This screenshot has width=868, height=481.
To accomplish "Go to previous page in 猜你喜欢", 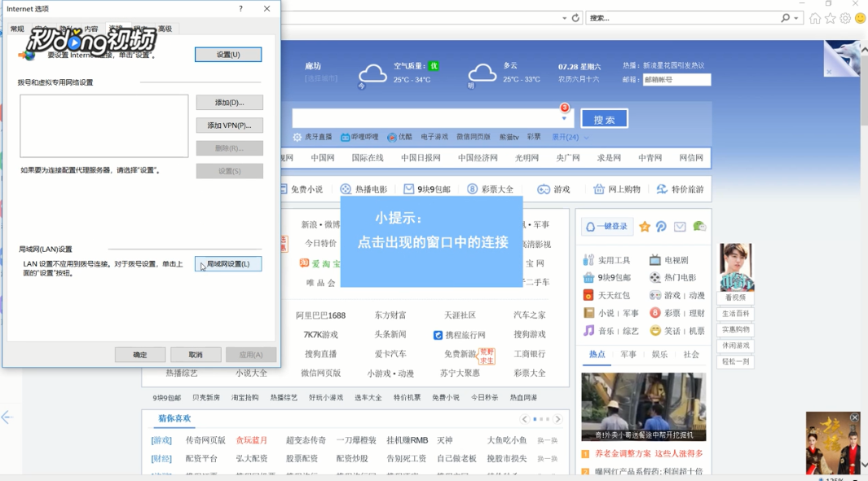I will coord(524,419).
